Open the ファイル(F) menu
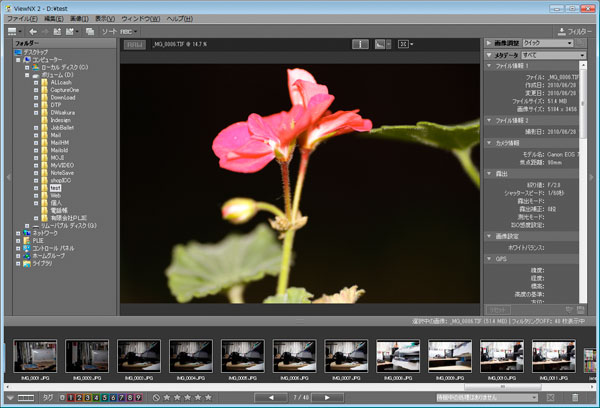600x408 pixels. [22, 19]
